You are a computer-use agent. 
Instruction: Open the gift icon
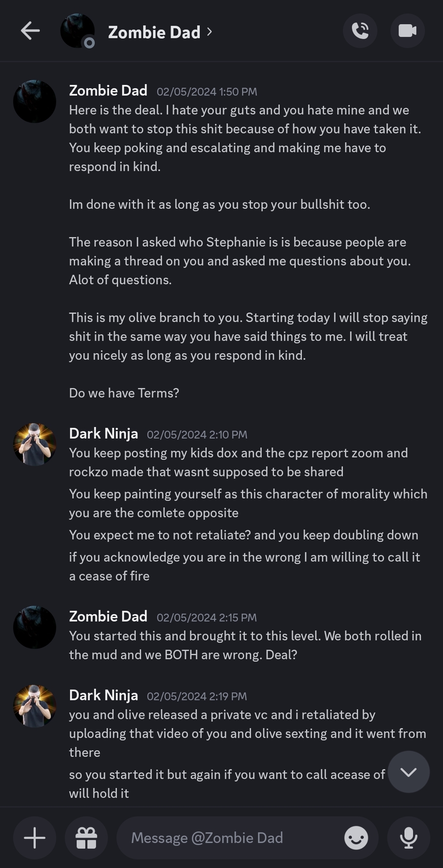[x=86, y=838]
